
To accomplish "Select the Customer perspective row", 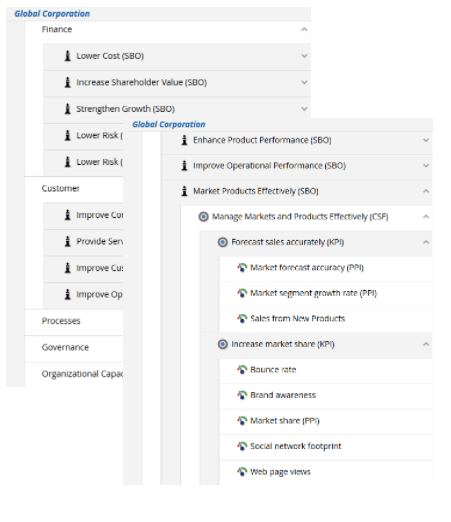I will point(74,189).
